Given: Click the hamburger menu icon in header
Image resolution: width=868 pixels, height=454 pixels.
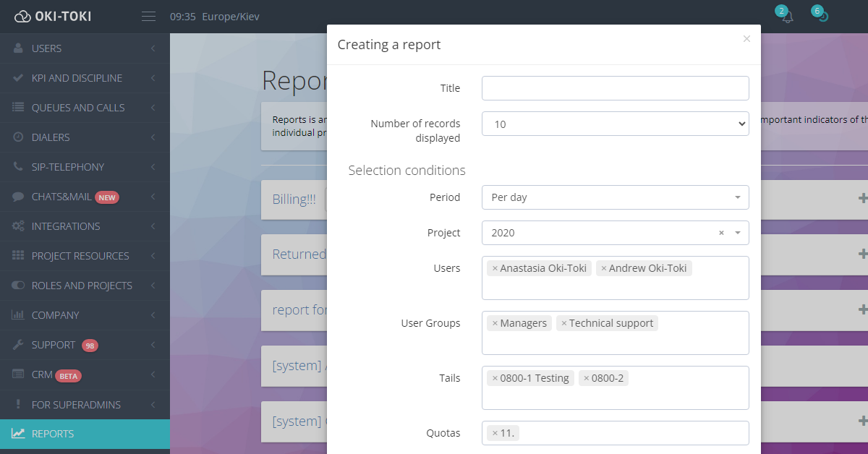Looking at the screenshot, I should [148, 17].
